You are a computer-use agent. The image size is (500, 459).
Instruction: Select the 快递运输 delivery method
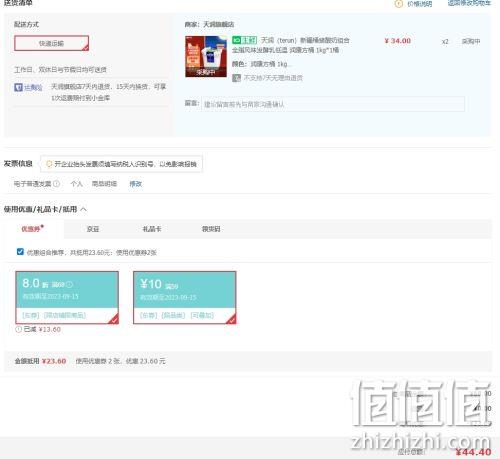[52, 43]
